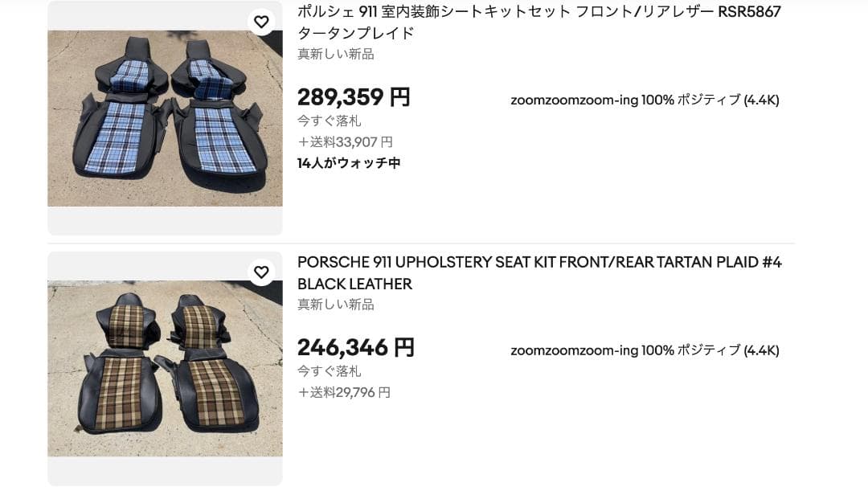Click 今すぐ落札 under the 246,346 円 price

pos(330,371)
